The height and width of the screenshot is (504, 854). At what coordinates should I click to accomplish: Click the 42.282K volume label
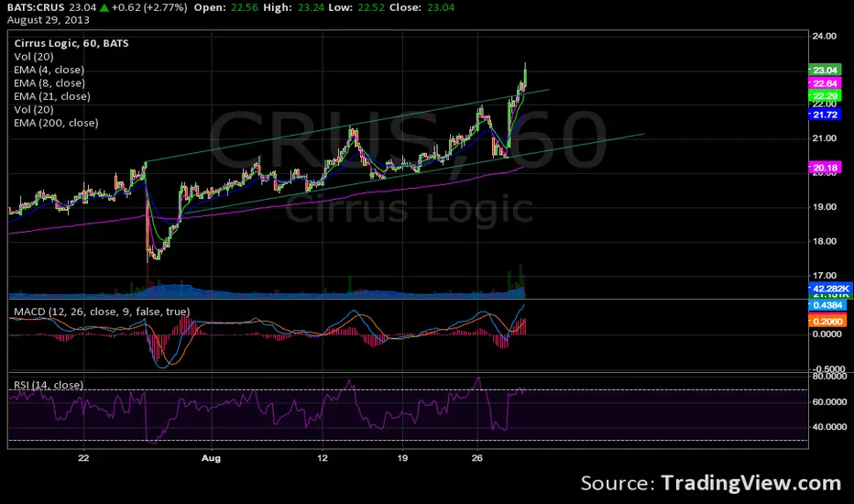pyautogui.click(x=829, y=289)
